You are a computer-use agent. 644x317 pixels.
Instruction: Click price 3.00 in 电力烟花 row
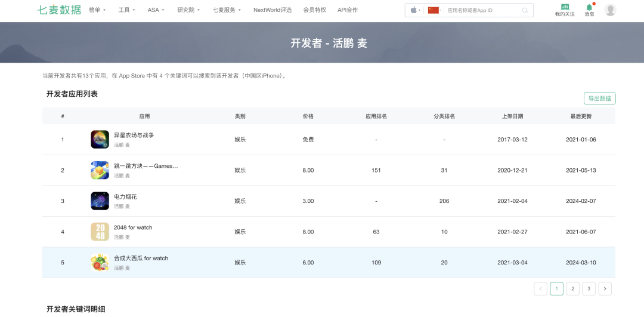point(308,201)
